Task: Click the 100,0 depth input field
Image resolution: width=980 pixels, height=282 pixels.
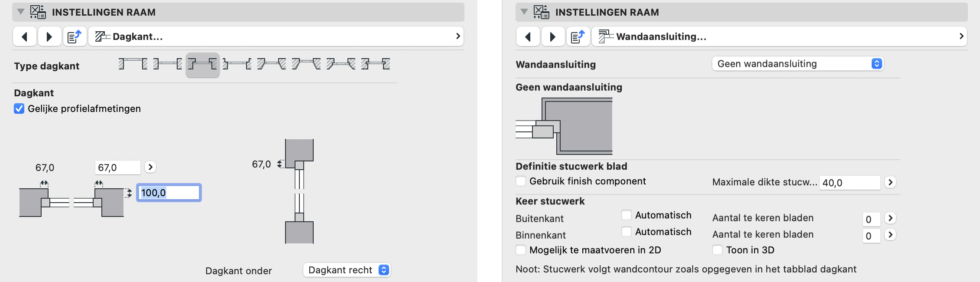Action: tap(169, 193)
